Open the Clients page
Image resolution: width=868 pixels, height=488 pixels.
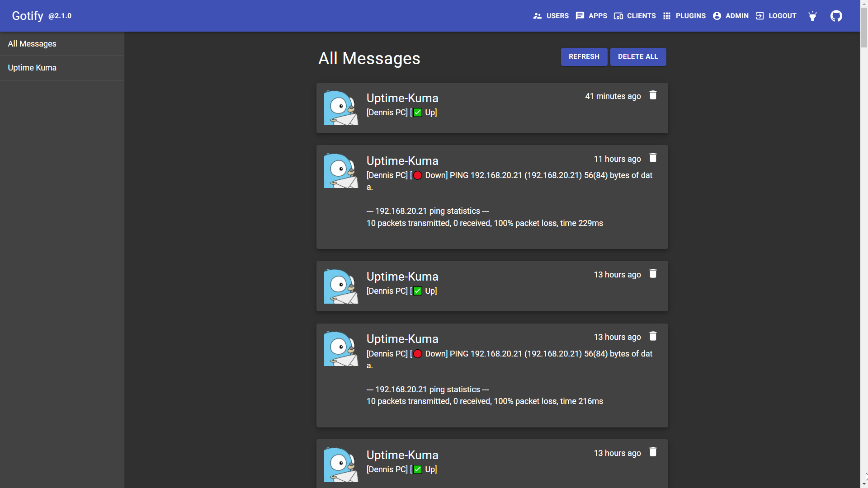[x=635, y=16]
